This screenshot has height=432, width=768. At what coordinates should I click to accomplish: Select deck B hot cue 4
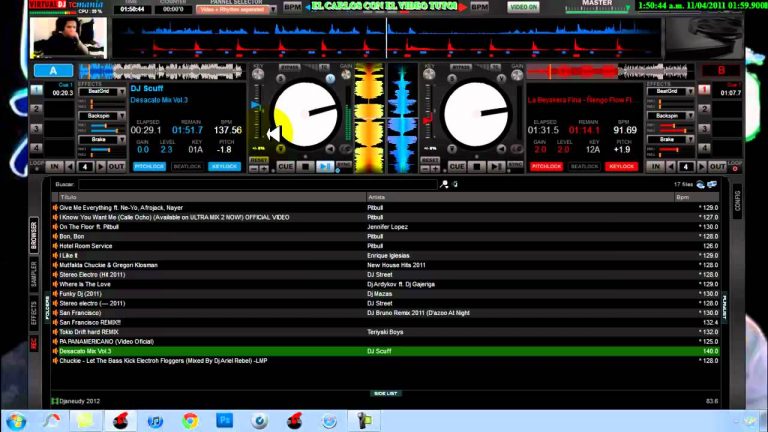coord(704,148)
